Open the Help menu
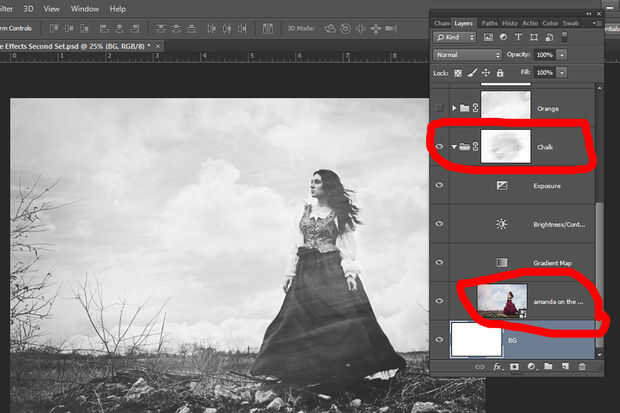Viewport: 620px width, 413px height. coord(117,9)
